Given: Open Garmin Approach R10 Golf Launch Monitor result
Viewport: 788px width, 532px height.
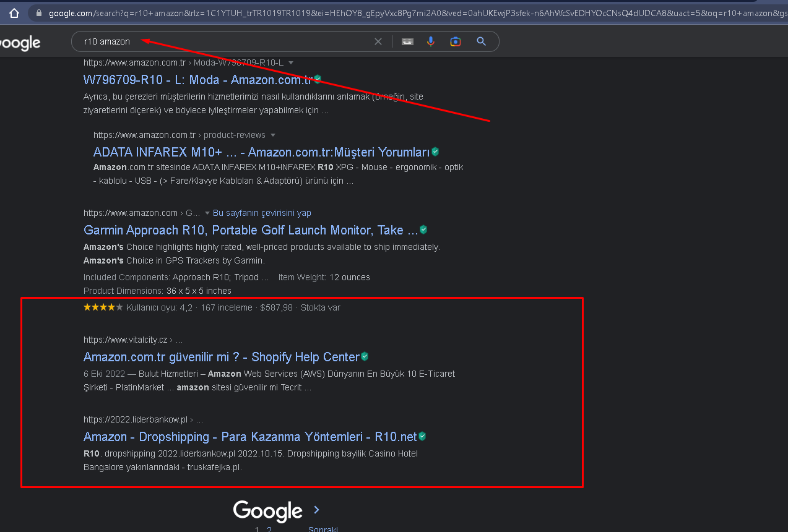Looking at the screenshot, I should pos(251,230).
